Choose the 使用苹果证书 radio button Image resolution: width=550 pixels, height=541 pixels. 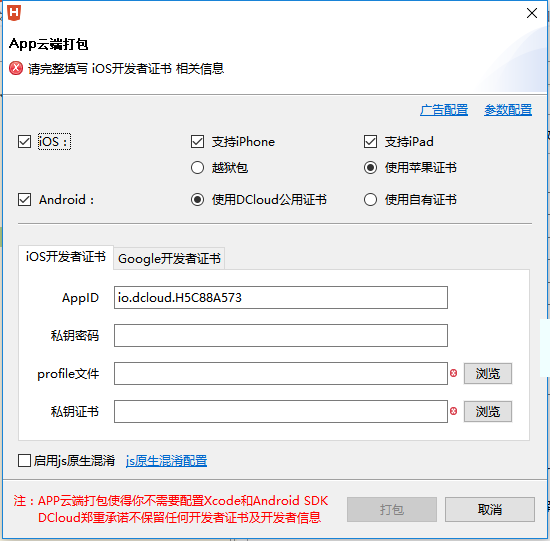[x=370, y=168]
